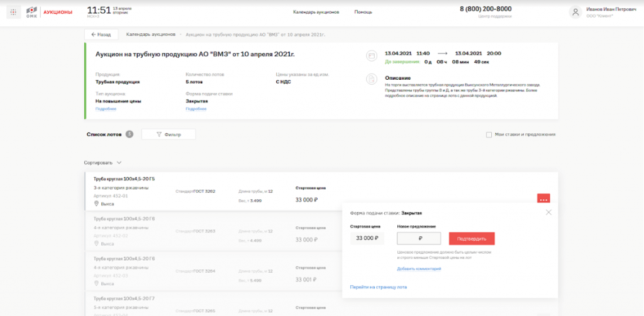Click the lot count badge next to Список лотов
644x316 pixels.
pyautogui.click(x=130, y=134)
